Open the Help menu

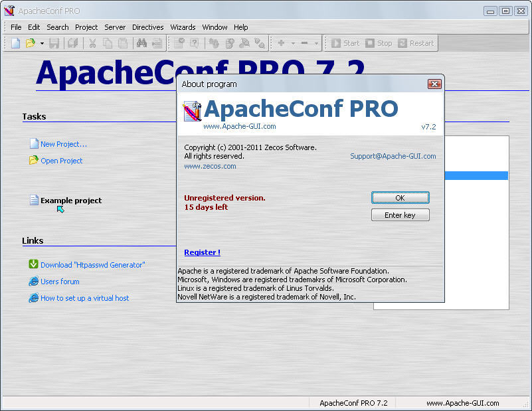241,27
